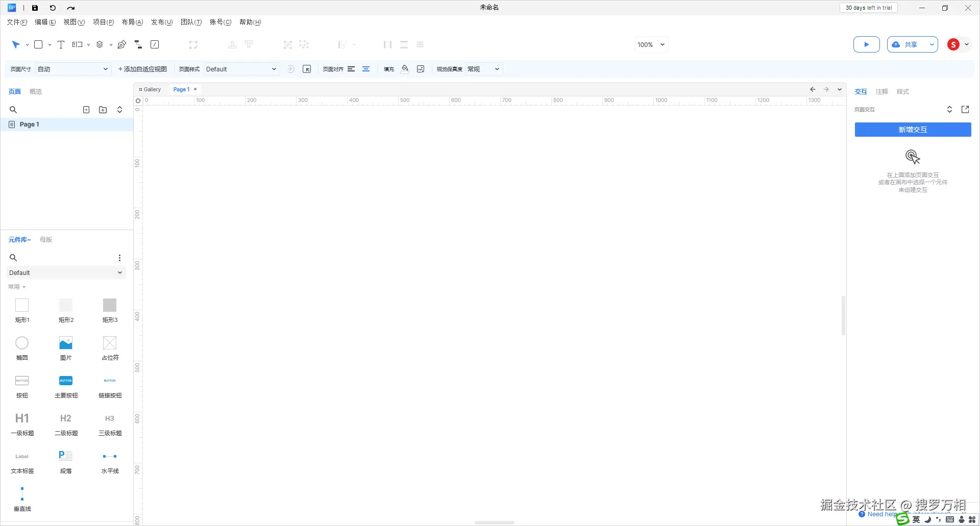Click the add page icon
Viewport: 980px width, 526px height.
pos(86,110)
